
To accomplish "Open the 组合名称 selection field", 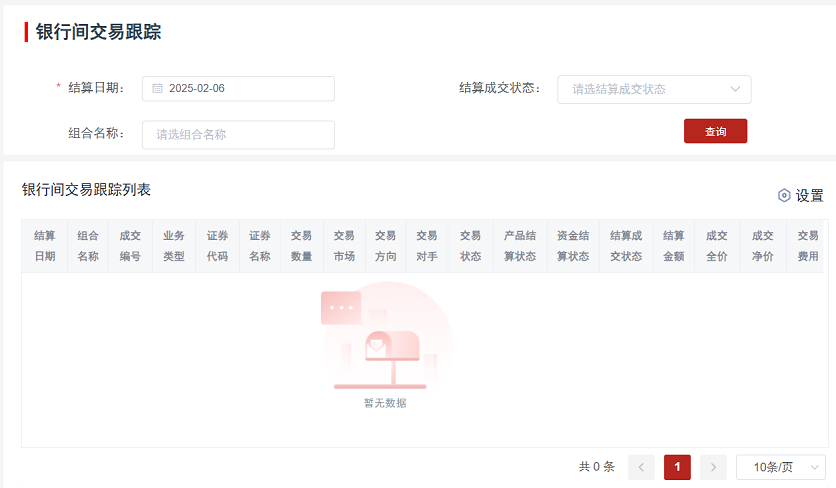I will pyautogui.click(x=238, y=135).
